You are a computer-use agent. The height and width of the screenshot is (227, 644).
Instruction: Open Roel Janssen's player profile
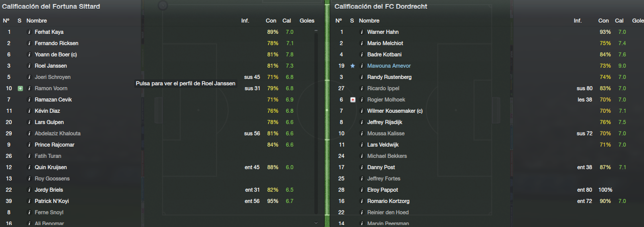click(51, 66)
